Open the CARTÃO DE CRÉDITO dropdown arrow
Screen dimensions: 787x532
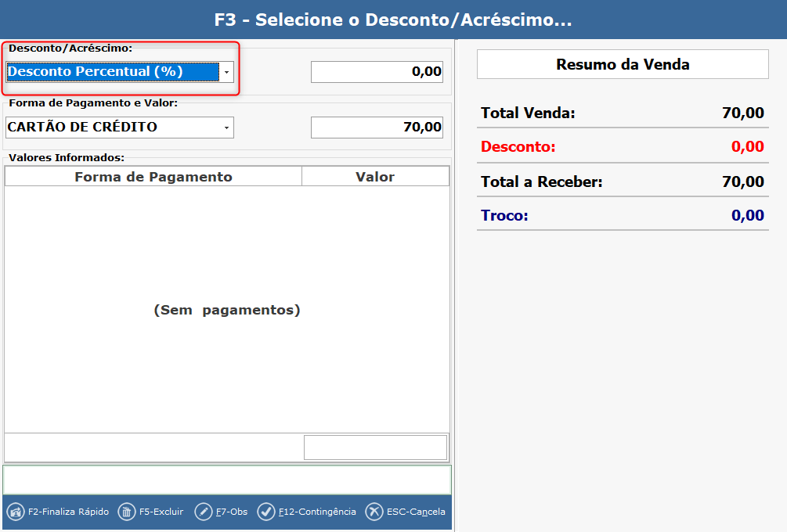[226, 127]
